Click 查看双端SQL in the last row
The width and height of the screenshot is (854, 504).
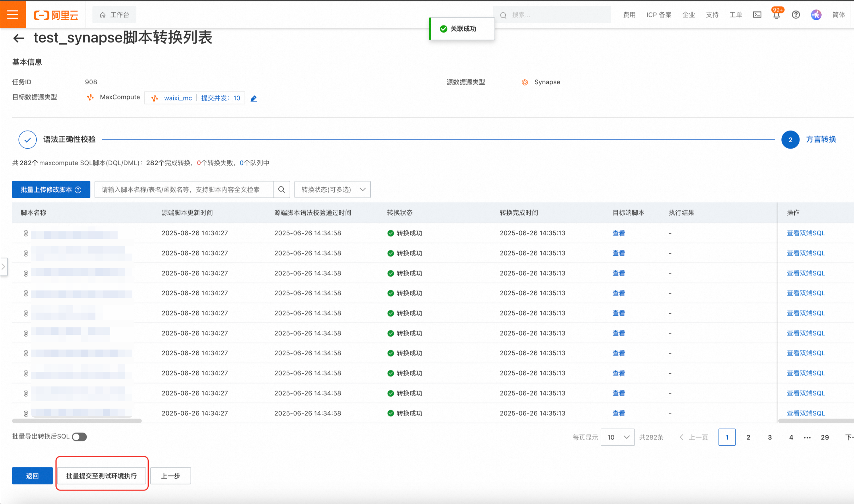(x=806, y=413)
